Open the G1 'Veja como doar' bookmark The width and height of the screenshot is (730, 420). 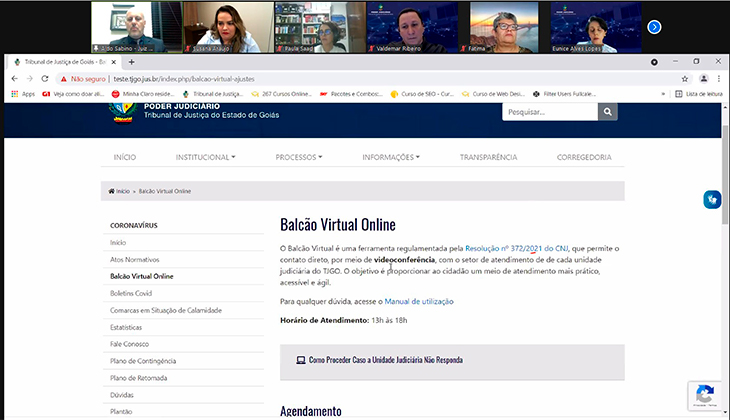point(73,94)
